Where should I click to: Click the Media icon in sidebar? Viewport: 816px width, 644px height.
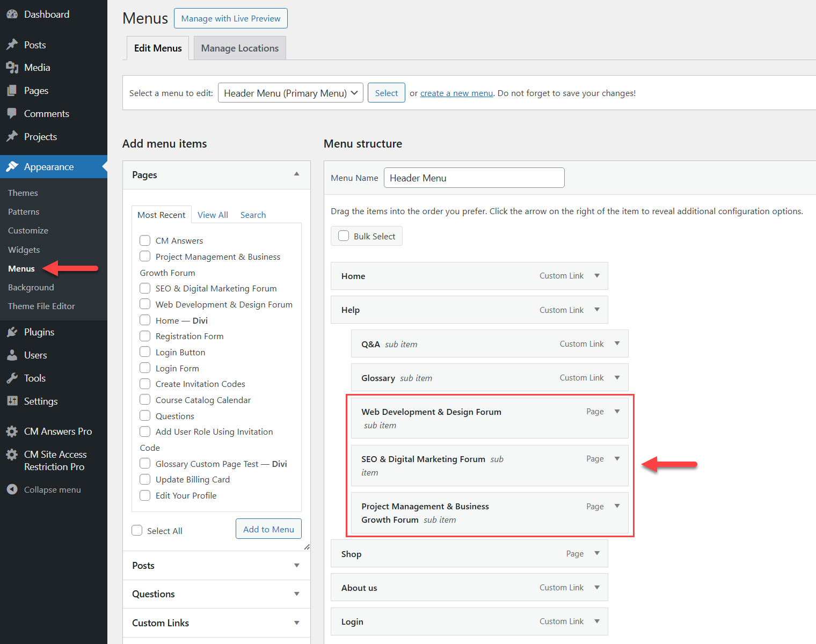(x=12, y=68)
